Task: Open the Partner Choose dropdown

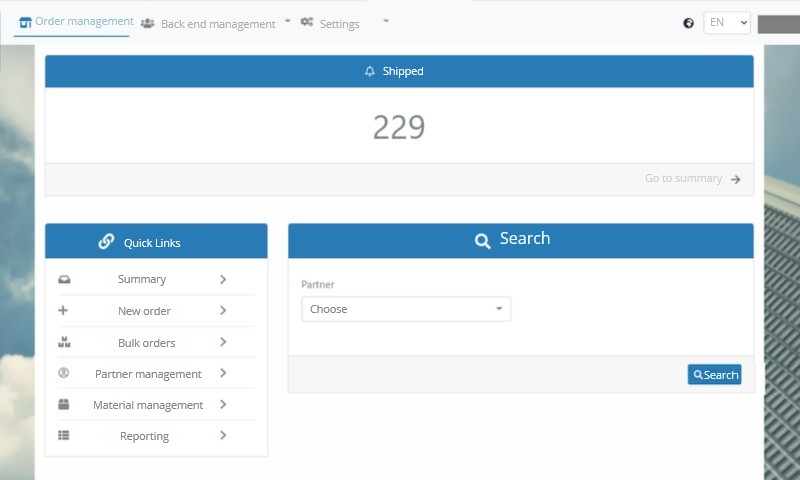Action: 406,309
